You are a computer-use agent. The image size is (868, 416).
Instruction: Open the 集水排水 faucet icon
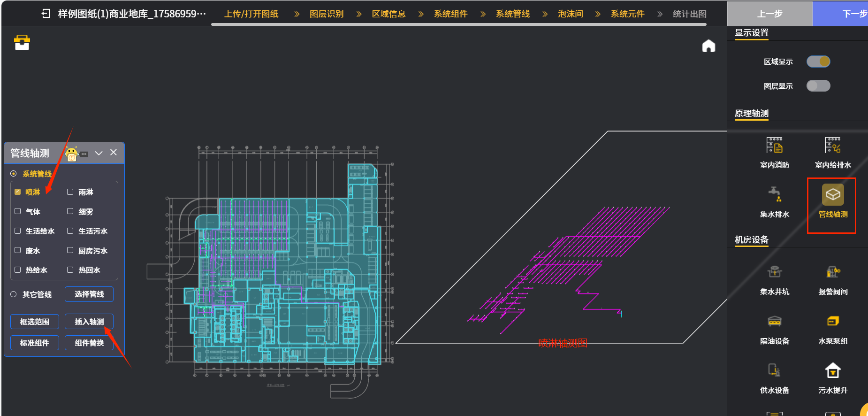pyautogui.click(x=774, y=194)
